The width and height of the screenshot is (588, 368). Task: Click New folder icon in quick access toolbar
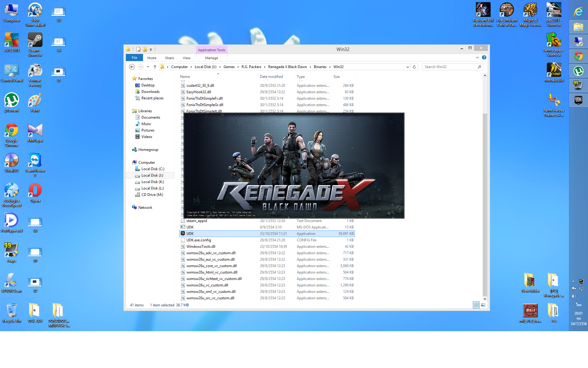145,49
